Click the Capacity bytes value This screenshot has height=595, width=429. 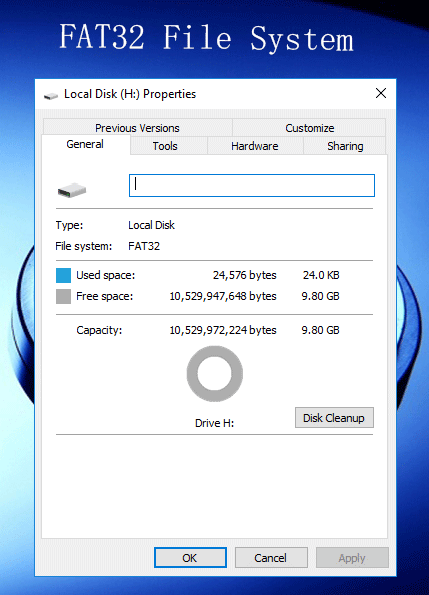223,330
